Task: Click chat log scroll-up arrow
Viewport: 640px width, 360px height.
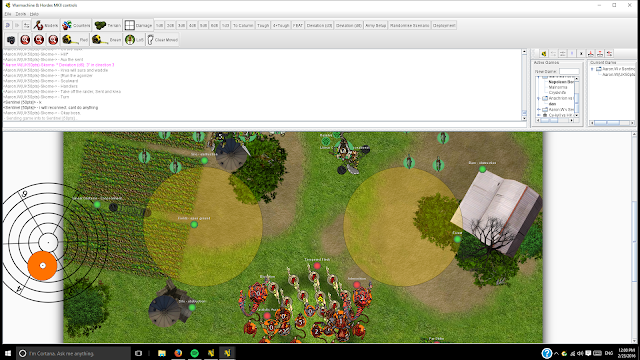Action: coord(524,52)
